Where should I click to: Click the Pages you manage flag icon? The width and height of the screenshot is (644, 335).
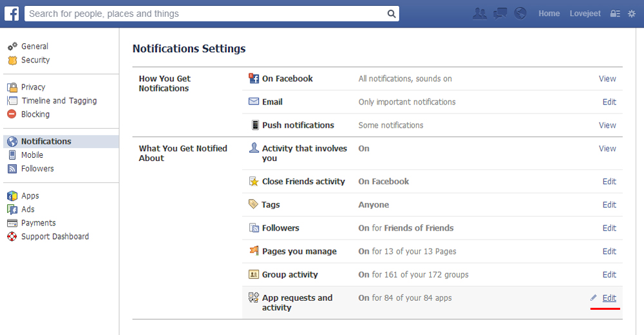[254, 251]
